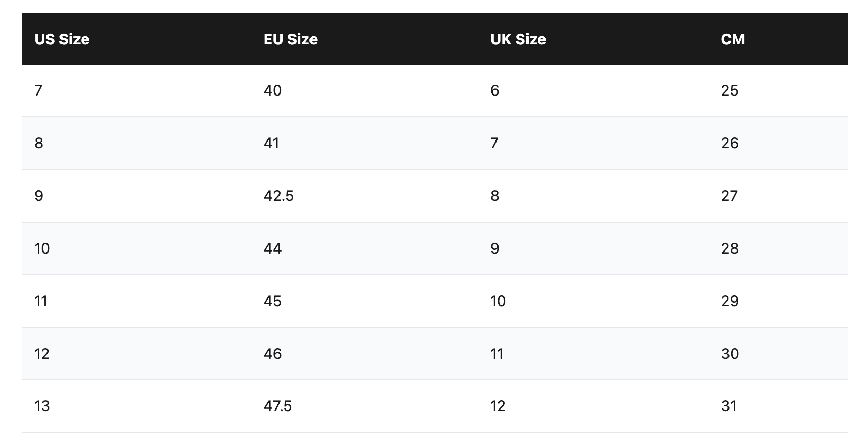Screen dimensions: 868x440
Task: Click the EU size 46 cell
Action: coord(272,354)
